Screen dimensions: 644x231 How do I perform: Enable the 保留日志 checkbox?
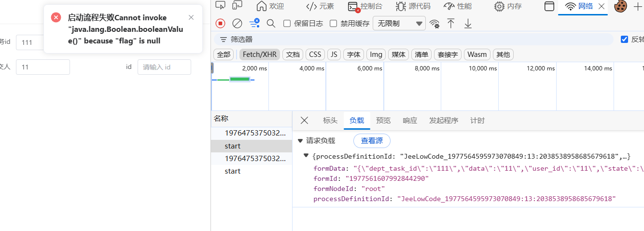click(287, 23)
